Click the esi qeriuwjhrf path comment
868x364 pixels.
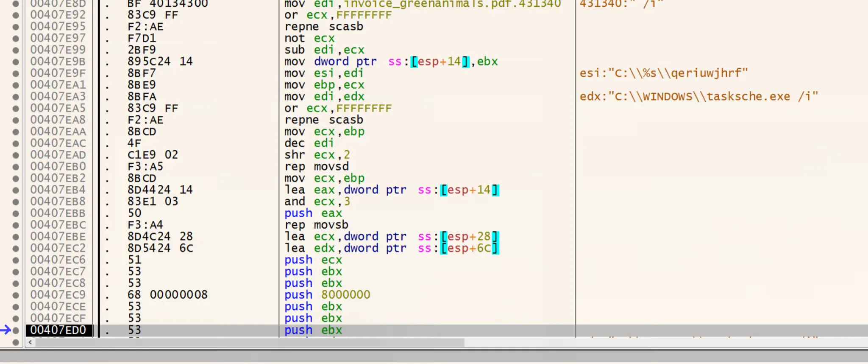point(664,73)
